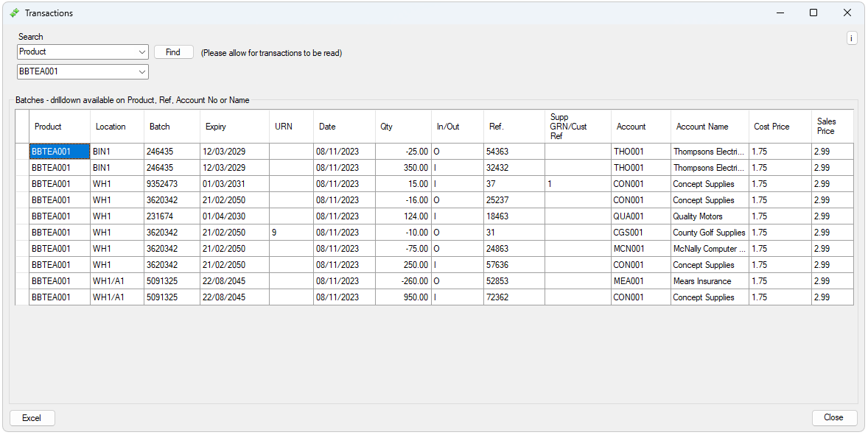Screen dimensions: 868x435
Task: Click the Close button at bottom right
Action: coord(833,417)
